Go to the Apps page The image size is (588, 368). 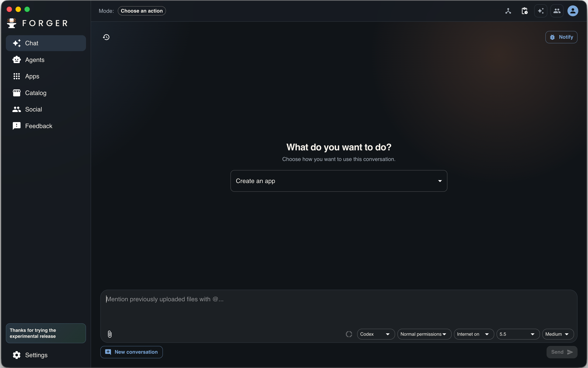click(46, 76)
